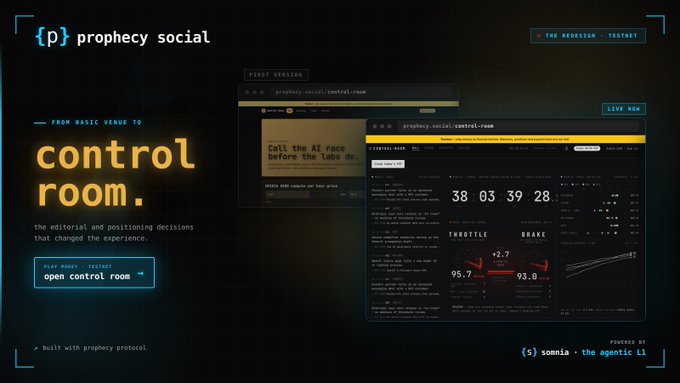Click the gold button in first version header
The width and height of the screenshot is (680, 383).
427,111
